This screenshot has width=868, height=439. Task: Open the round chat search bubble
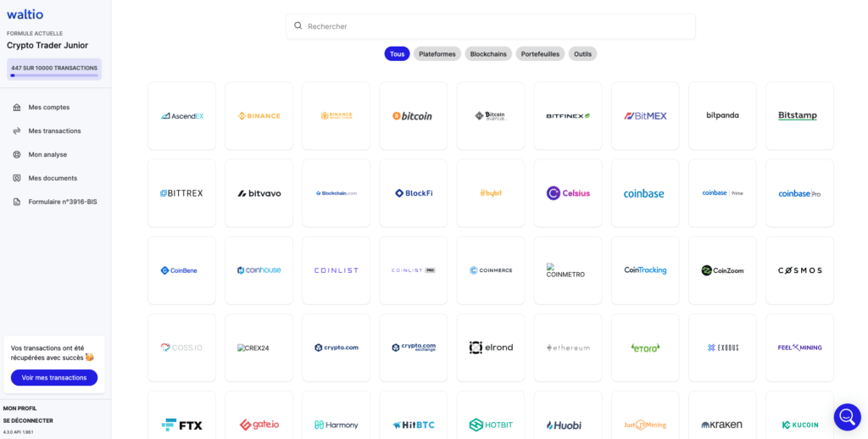[847, 417]
